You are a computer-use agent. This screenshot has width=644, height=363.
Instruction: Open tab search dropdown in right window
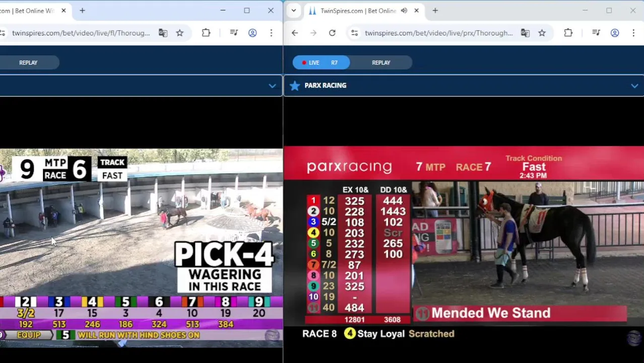click(294, 11)
